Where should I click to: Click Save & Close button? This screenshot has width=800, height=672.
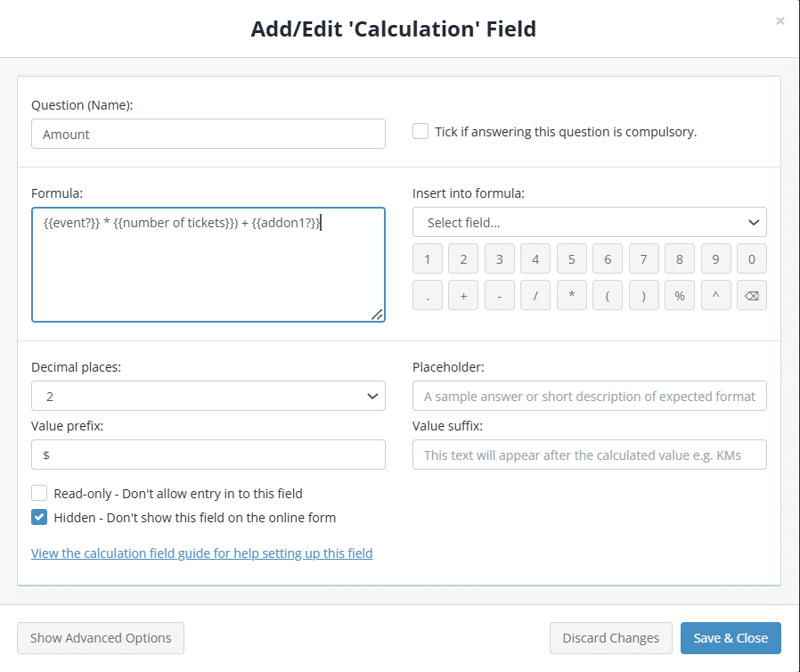(731, 638)
